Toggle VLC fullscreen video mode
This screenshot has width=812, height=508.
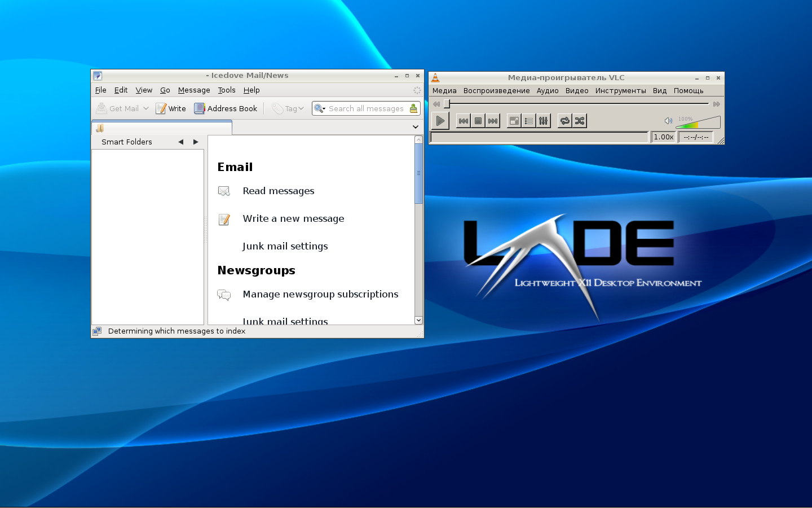pos(514,121)
